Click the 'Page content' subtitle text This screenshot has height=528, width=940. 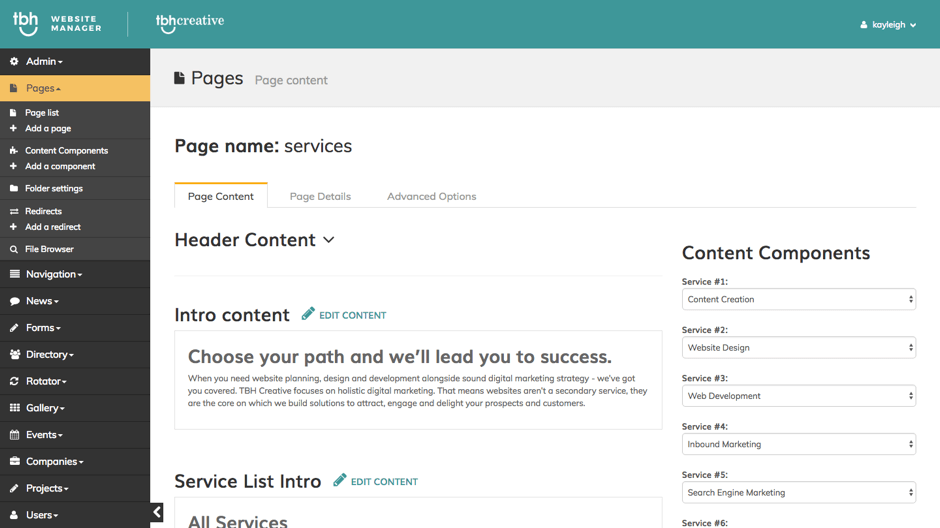[291, 80]
